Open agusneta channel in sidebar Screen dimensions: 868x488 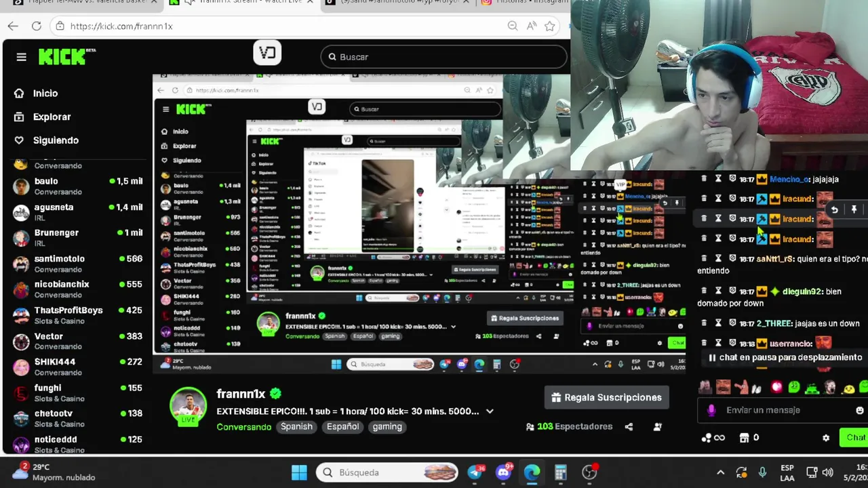[78, 212]
